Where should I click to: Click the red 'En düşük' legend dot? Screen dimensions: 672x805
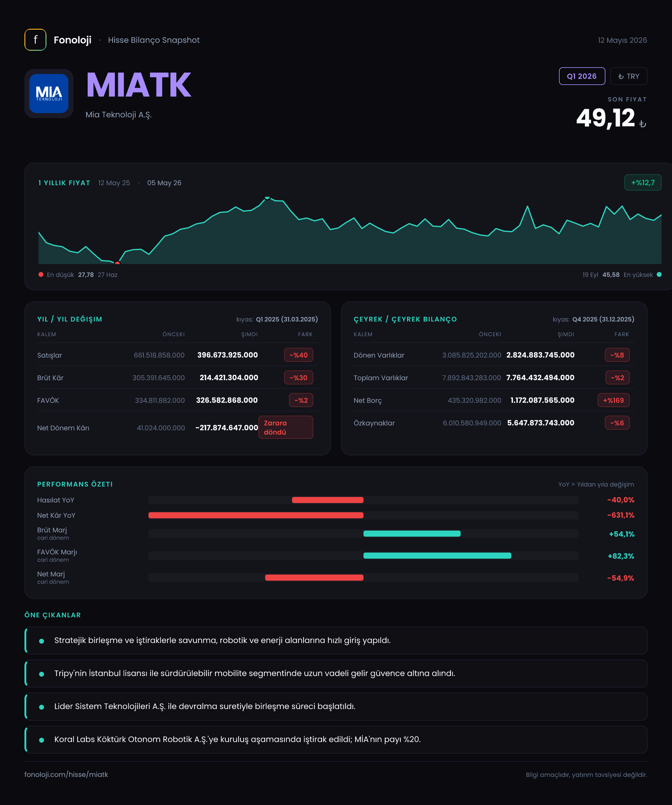41,274
